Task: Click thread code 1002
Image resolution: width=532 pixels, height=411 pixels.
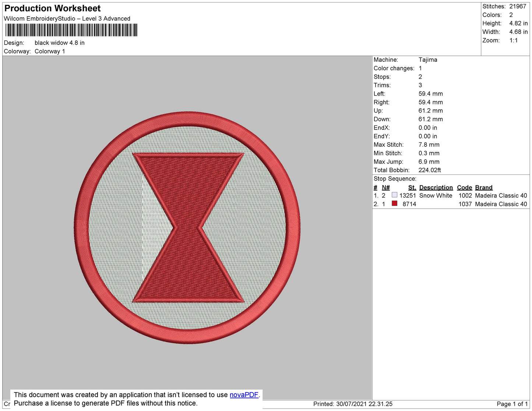Action: (x=465, y=195)
